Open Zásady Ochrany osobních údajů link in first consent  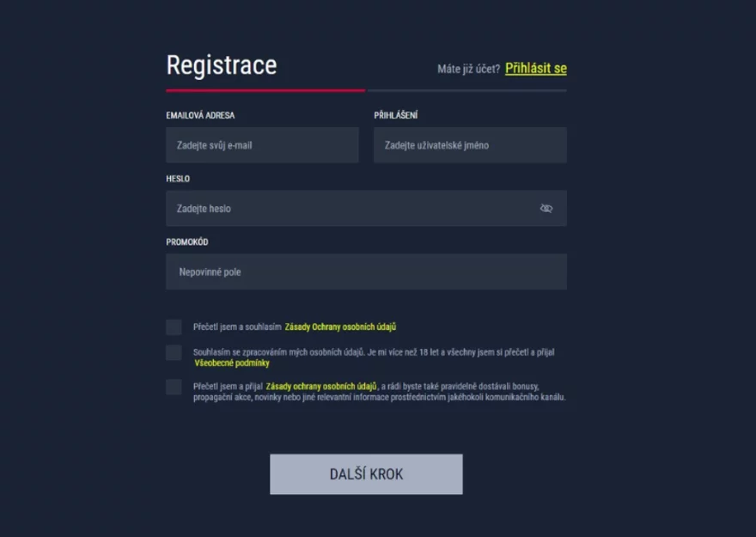[340, 327]
